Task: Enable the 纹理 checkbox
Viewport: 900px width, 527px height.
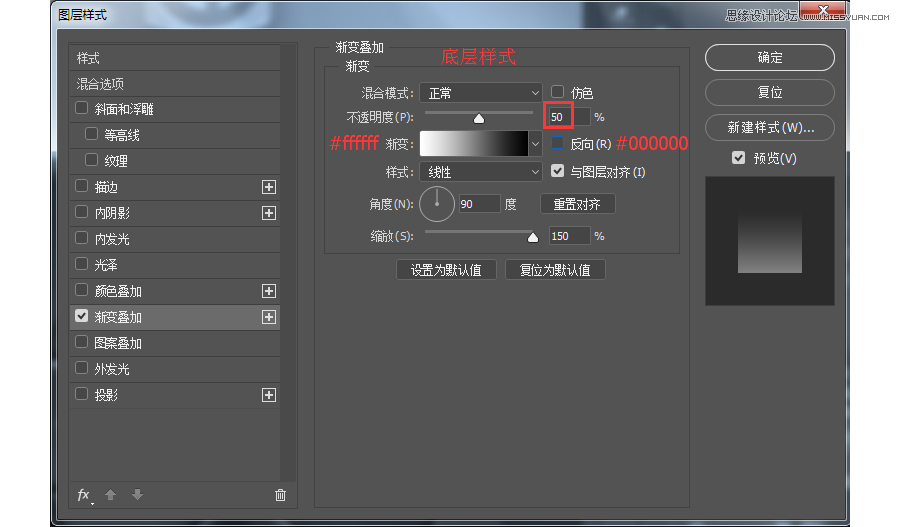Action: click(91, 160)
